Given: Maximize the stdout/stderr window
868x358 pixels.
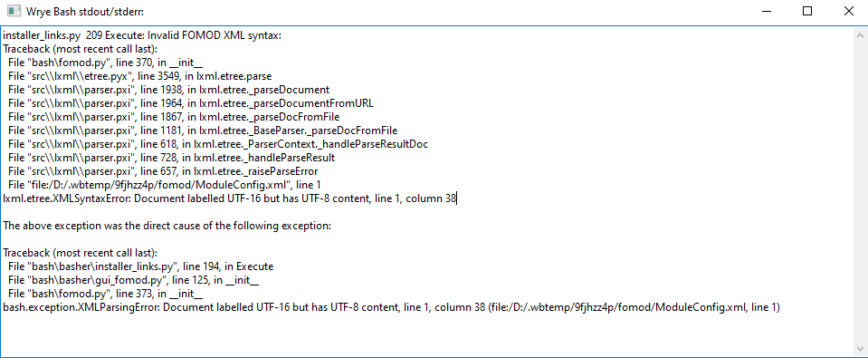Looking at the screenshot, I should 807,11.
